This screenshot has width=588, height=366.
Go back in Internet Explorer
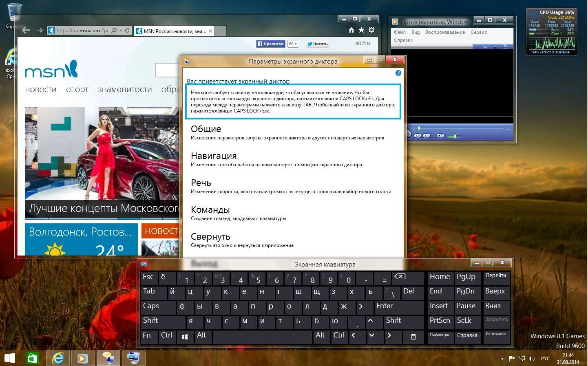[x=26, y=30]
